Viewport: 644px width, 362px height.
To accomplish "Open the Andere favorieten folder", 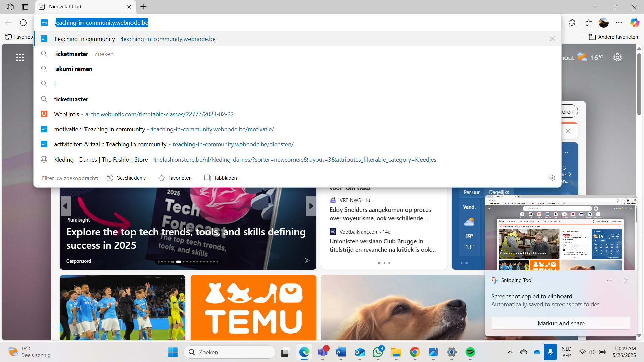I will 613,37.
